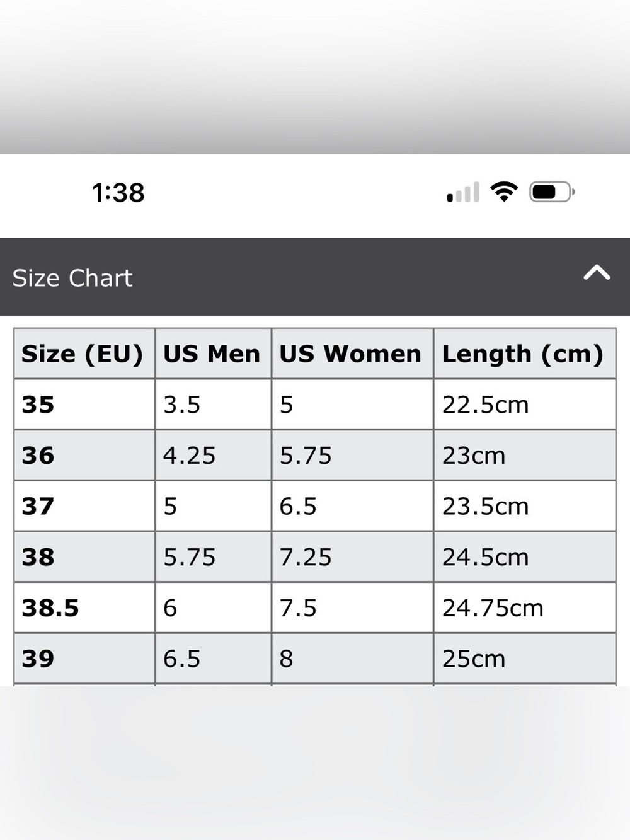This screenshot has height=840, width=630.
Task: Tap the Wi-Fi status icon
Action: (504, 192)
